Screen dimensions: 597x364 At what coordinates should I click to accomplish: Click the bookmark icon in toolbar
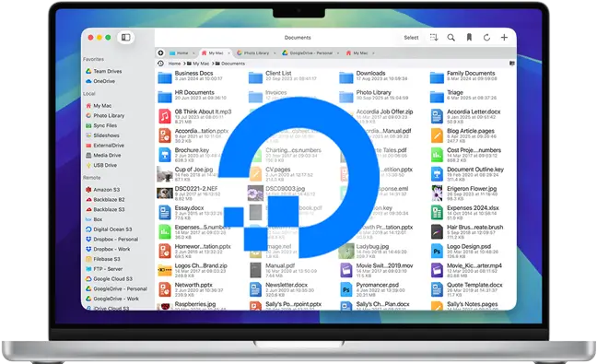click(469, 37)
